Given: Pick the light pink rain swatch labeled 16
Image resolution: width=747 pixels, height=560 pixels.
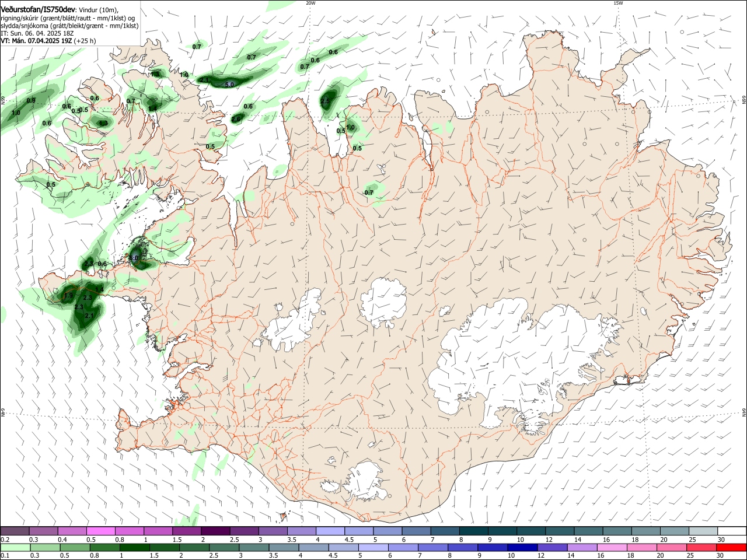Looking at the screenshot, I should tap(612, 547).
